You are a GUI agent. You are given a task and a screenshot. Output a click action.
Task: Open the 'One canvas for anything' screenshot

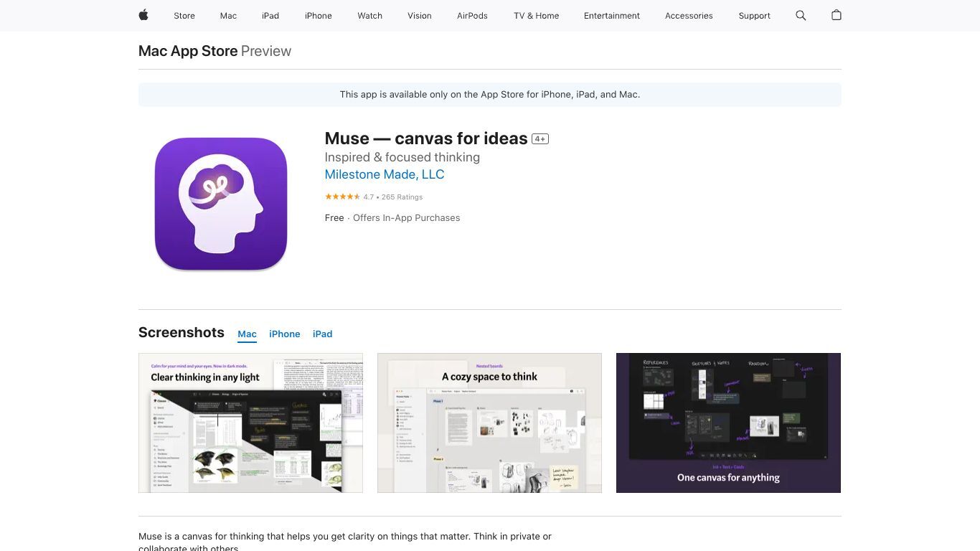728,423
